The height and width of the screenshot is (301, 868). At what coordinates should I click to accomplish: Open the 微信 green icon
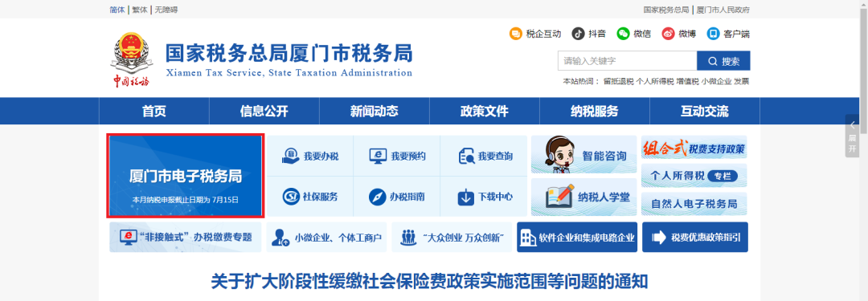pos(624,34)
